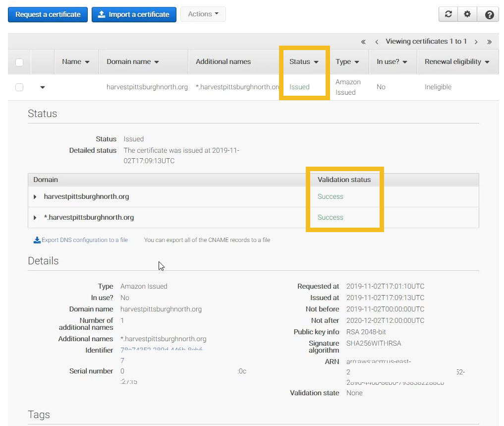Sort by In use? column
504x426 pixels.
392,62
